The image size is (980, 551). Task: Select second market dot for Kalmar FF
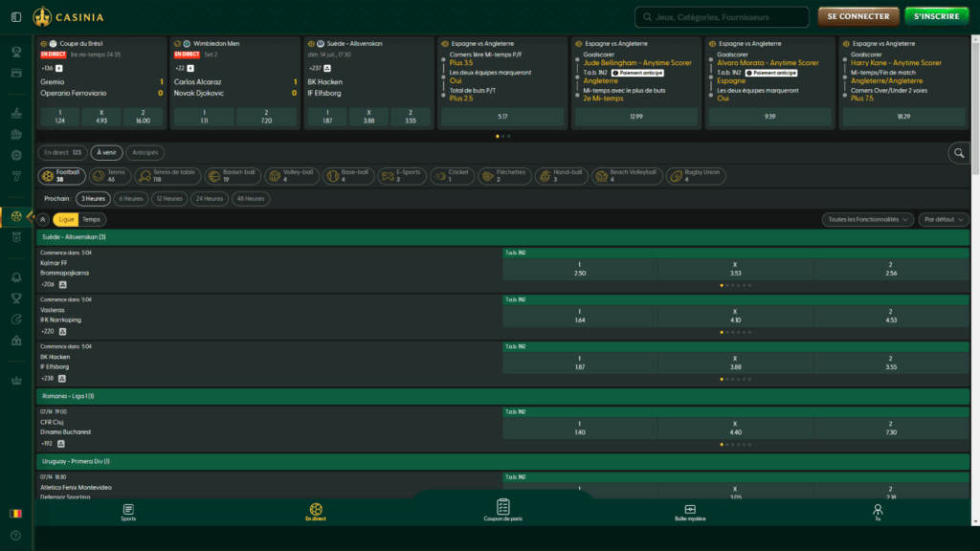click(x=727, y=285)
